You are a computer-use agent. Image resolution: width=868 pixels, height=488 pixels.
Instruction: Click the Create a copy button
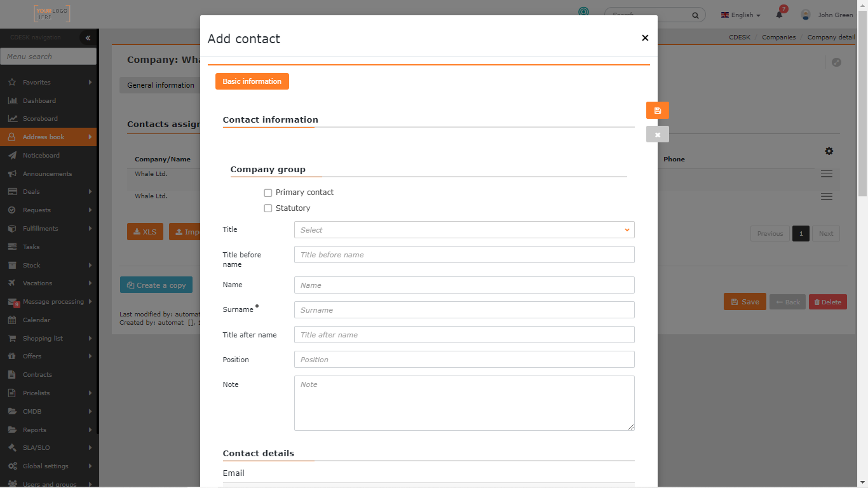pyautogui.click(x=156, y=285)
